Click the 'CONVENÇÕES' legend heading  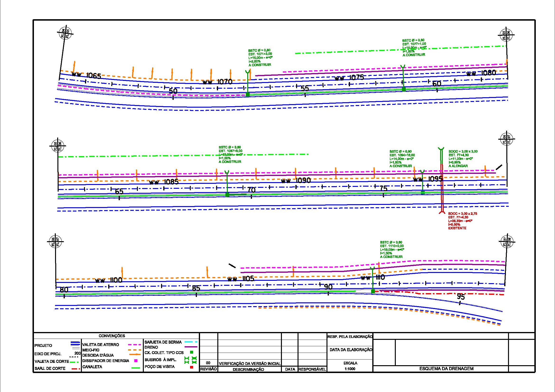point(112,336)
